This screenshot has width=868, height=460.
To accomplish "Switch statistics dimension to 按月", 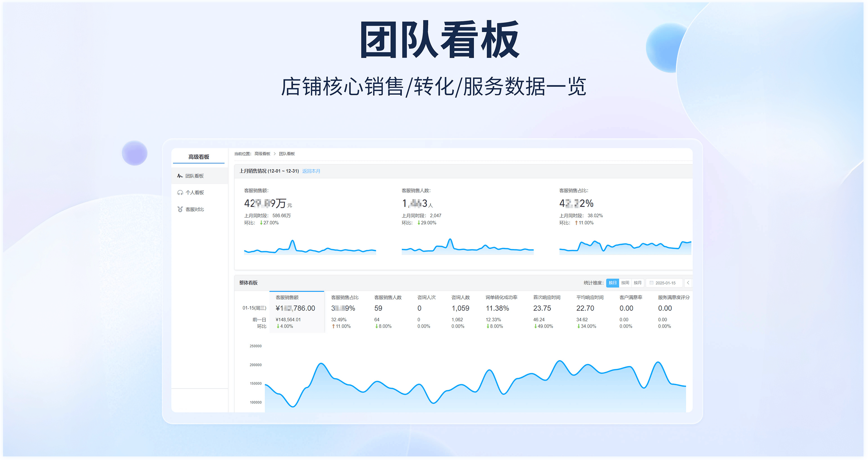I will coord(638,283).
